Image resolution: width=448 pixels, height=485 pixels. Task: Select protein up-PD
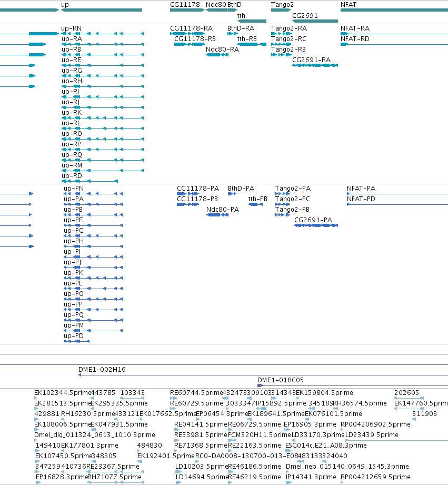click(x=74, y=336)
